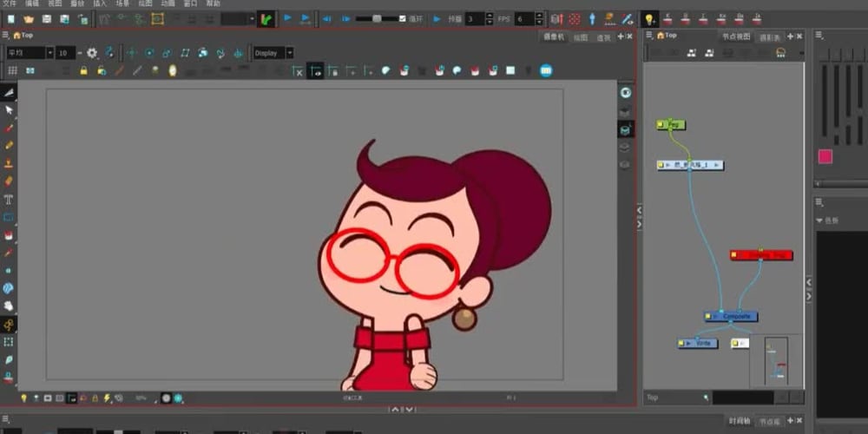Toggle the highlighted eye-bracket icon in the camera toolbar

click(x=316, y=71)
